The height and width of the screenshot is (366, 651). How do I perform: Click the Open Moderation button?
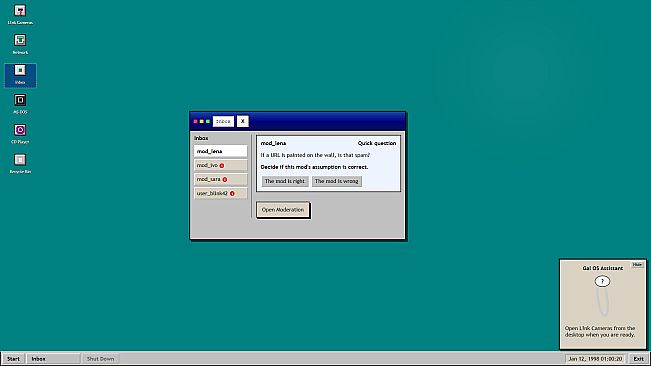[x=283, y=210]
